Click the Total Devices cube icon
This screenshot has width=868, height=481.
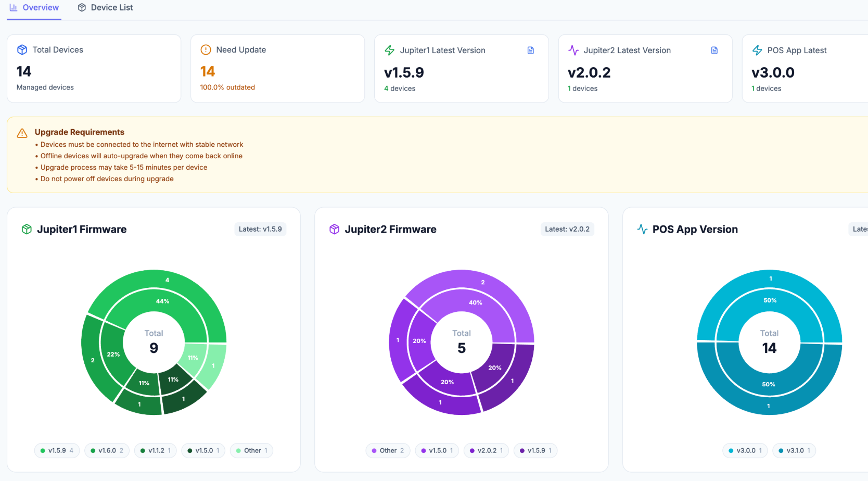(x=21, y=49)
